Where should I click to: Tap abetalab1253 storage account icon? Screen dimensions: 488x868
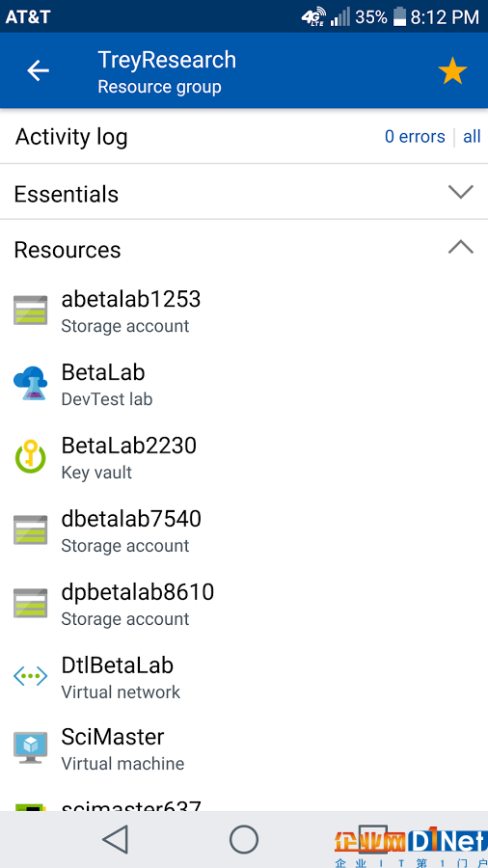(31, 310)
